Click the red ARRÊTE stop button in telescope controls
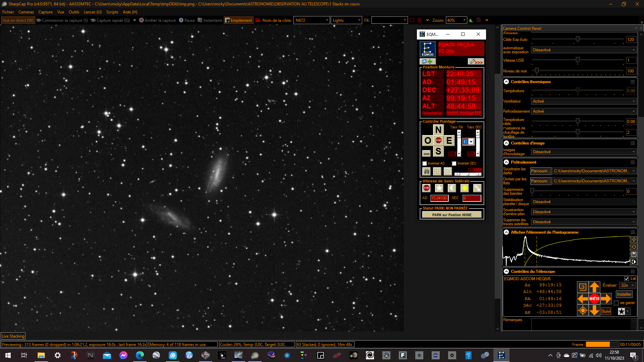 pos(594,298)
